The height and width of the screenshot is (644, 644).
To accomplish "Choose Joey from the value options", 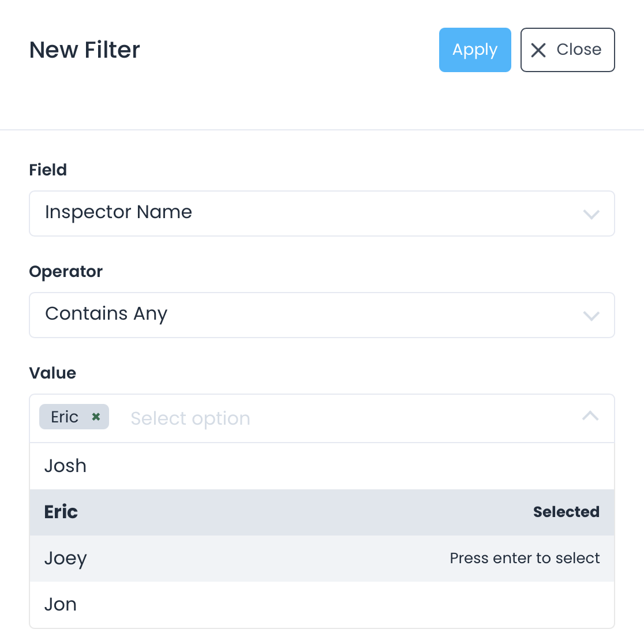I will [x=65, y=559].
